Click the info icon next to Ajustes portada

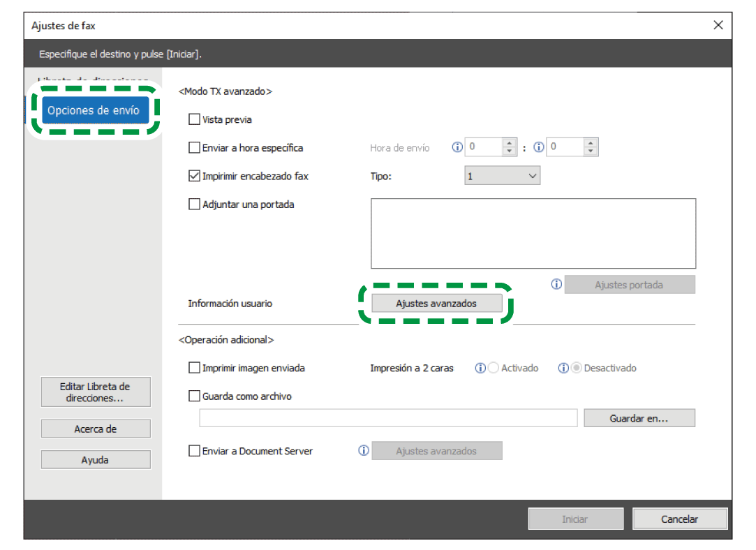coord(556,284)
